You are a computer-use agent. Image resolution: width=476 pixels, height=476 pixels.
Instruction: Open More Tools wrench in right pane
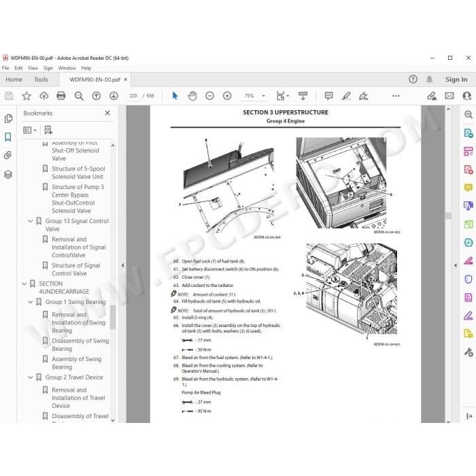[469, 352]
